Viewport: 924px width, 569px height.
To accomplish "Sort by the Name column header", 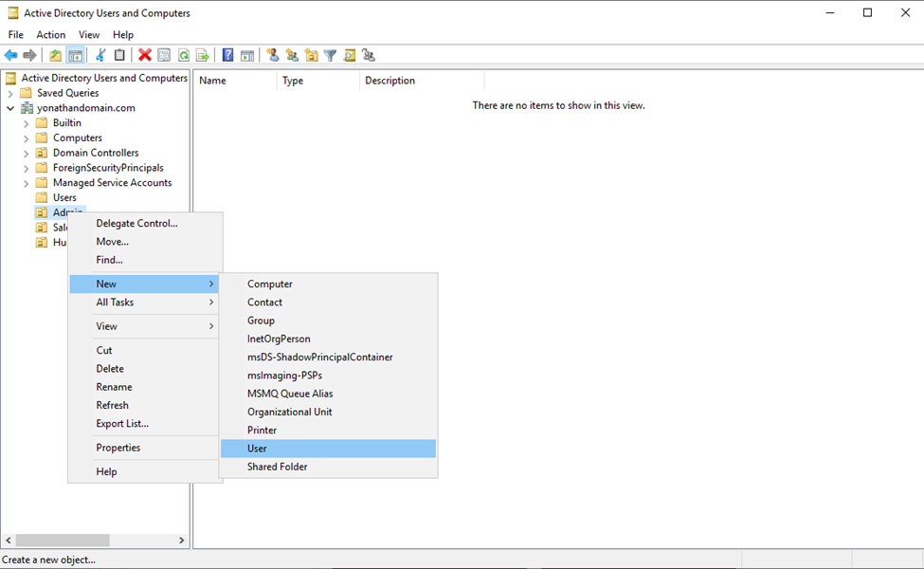I will click(x=235, y=81).
